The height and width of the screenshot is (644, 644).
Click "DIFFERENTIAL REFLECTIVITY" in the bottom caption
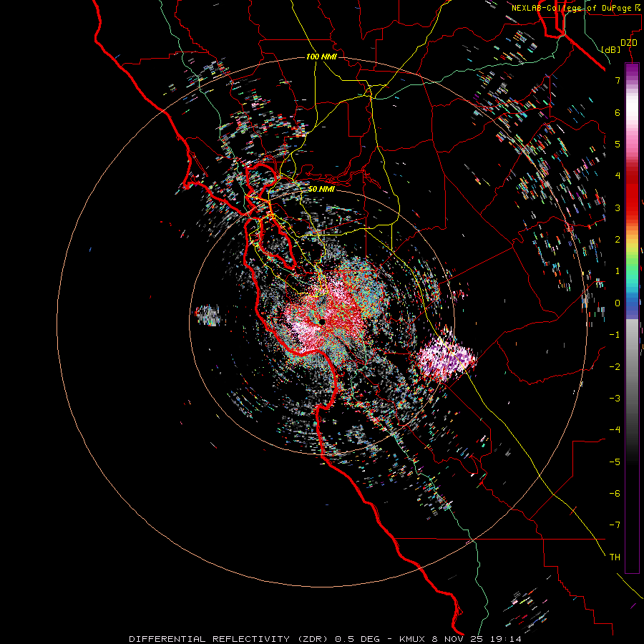[210, 639]
